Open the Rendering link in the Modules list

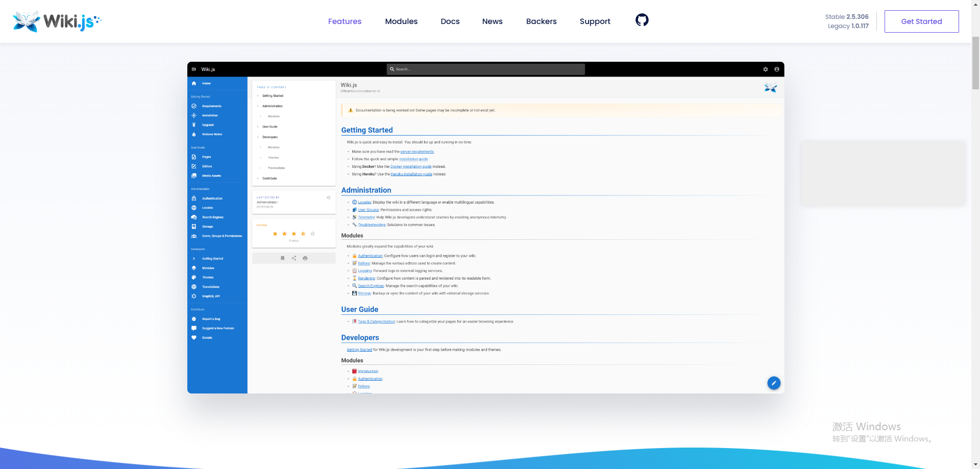click(366, 279)
